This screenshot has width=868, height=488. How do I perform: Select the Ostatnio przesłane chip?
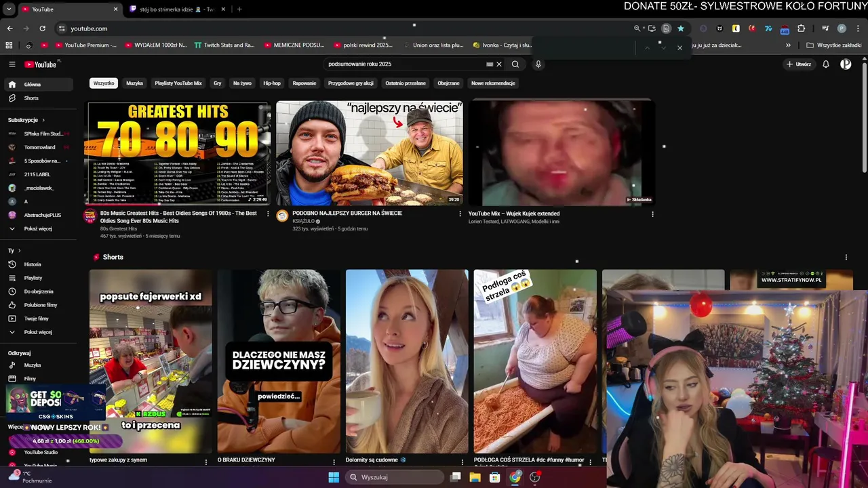click(406, 83)
